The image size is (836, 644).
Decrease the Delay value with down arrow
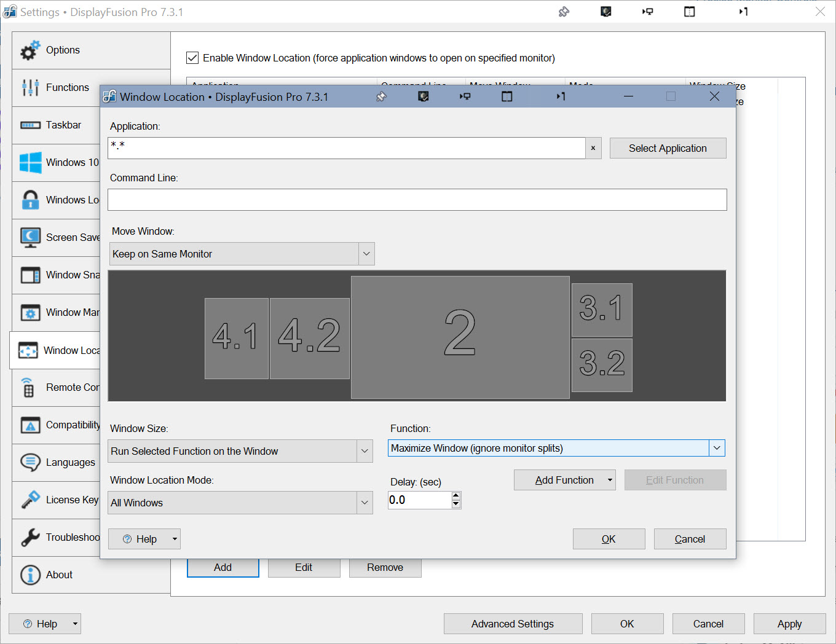click(x=456, y=504)
